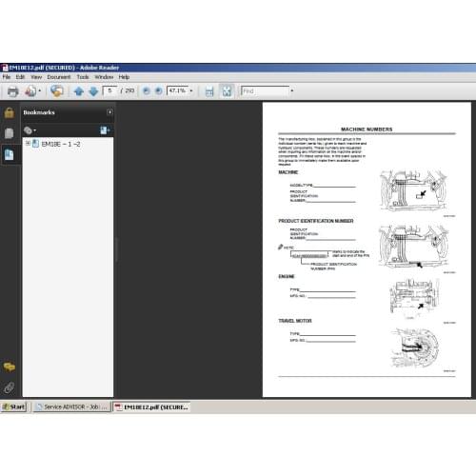Click the zoom out button
This screenshot has width=476, height=476.
147,91
